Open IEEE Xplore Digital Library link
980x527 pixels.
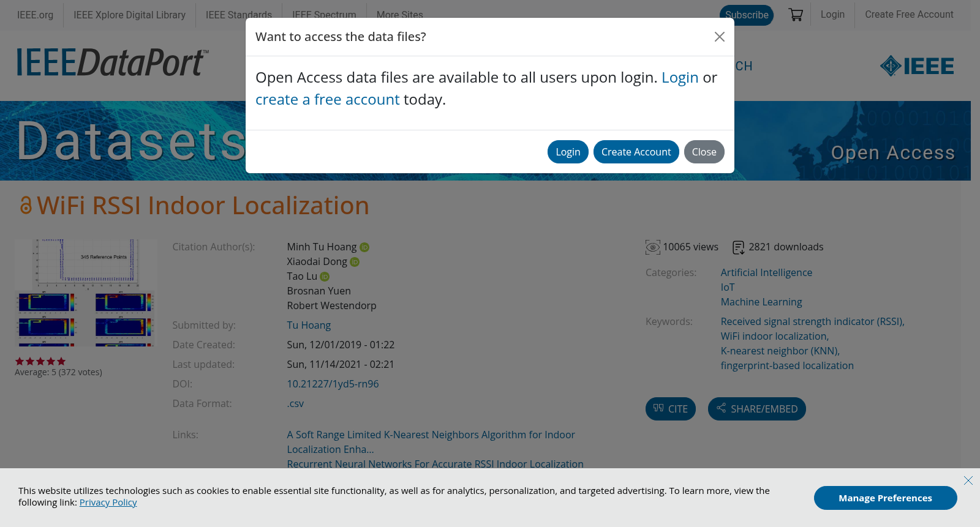129,15
